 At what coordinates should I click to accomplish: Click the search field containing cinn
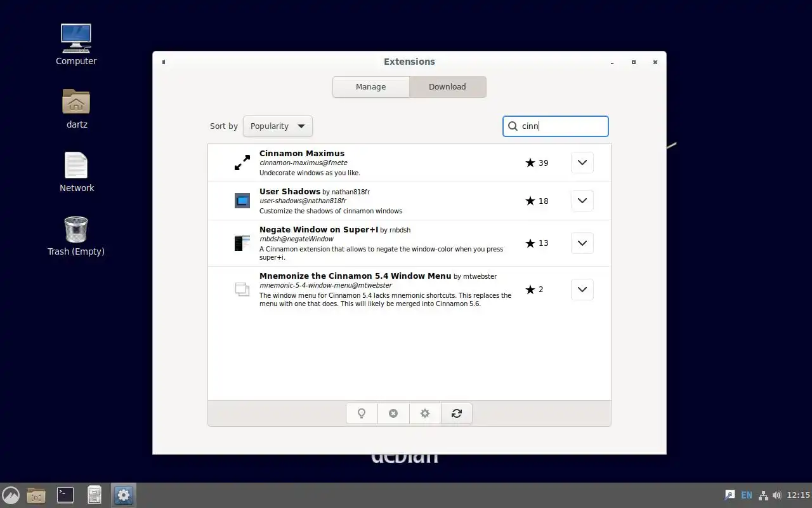(556, 126)
